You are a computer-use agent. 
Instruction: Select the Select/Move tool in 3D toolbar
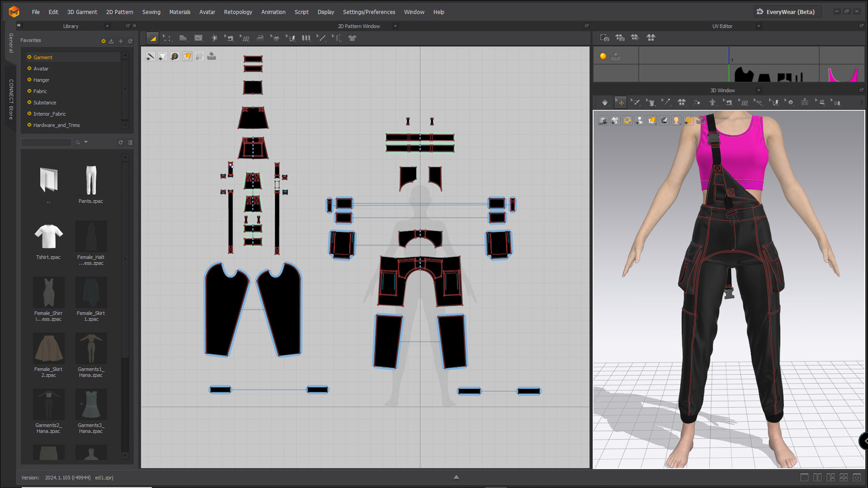click(620, 102)
